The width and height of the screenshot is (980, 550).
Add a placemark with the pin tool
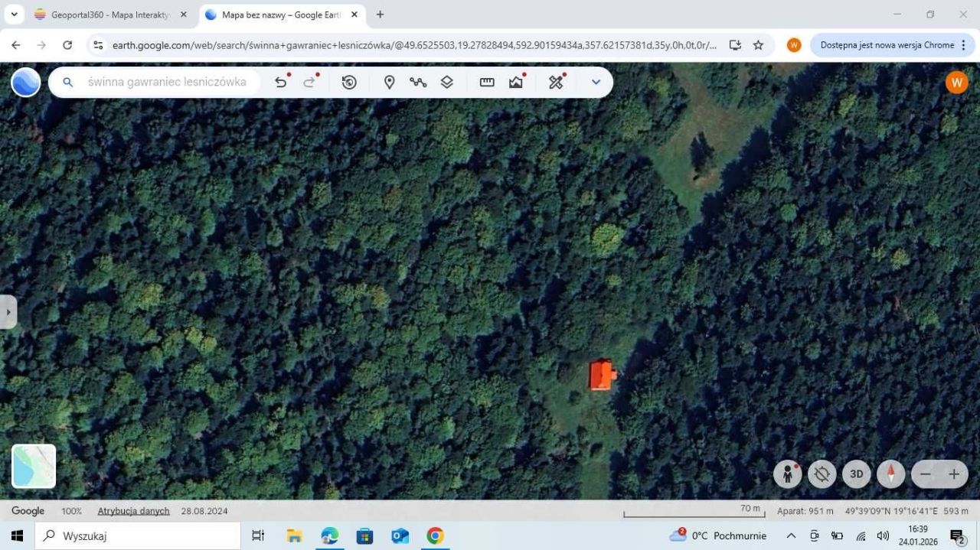[x=389, y=82]
